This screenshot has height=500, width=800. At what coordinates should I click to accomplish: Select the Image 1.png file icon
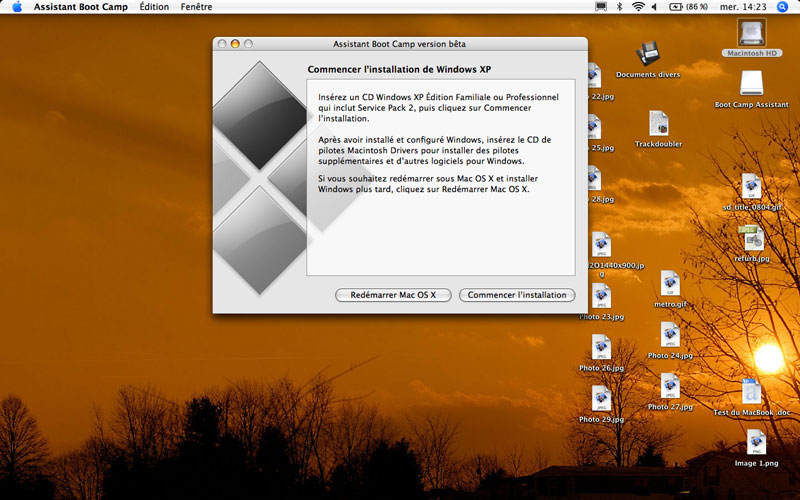[756, 442]
